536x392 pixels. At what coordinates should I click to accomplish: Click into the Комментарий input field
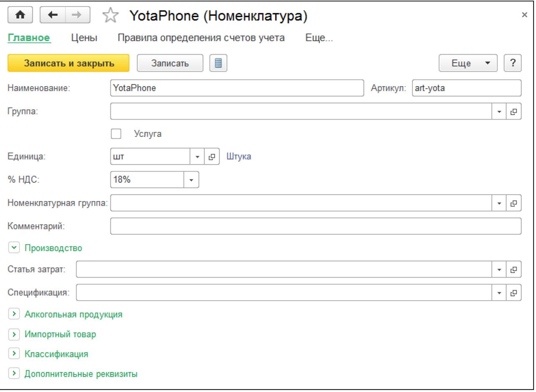pyautogui.click(x=315, y=226)
